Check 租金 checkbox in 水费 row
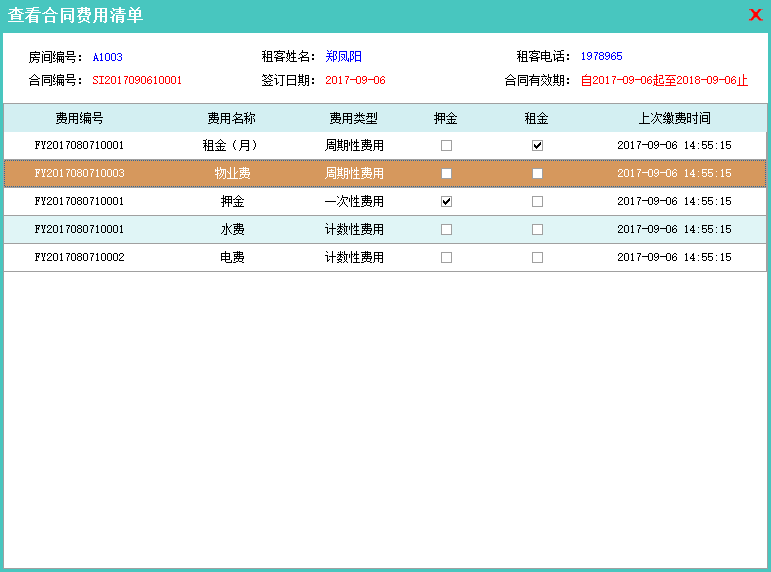 pos(537,229)
